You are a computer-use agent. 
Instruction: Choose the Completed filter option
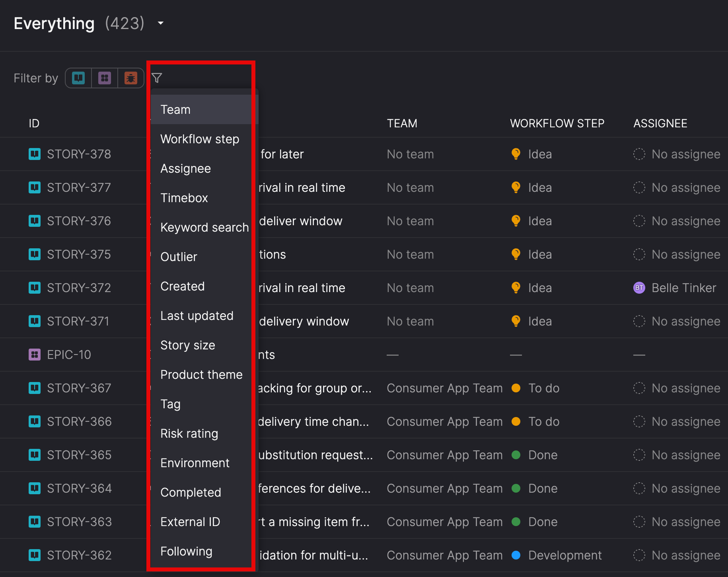tap(204, 492)
